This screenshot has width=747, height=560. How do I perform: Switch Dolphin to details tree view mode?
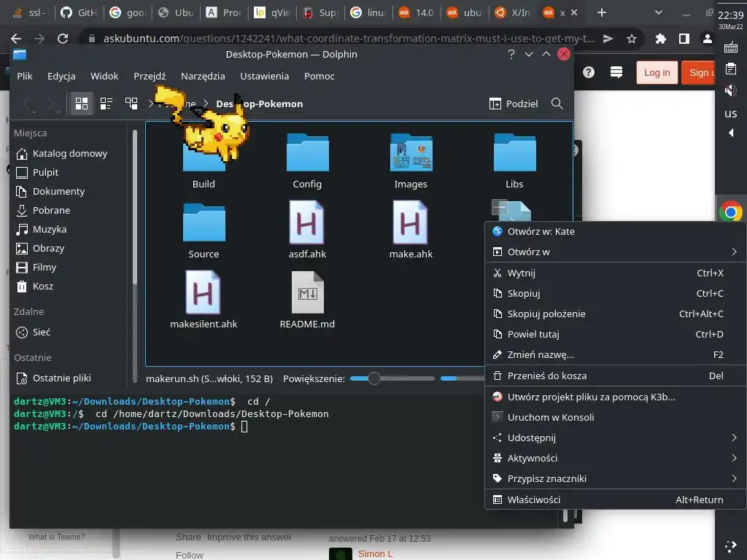(131, 104)
